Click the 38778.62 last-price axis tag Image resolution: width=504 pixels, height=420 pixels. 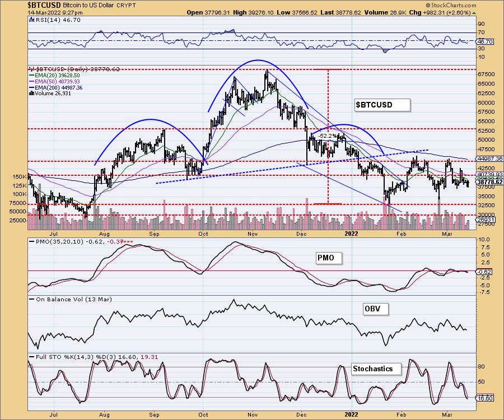click(490, 182)
